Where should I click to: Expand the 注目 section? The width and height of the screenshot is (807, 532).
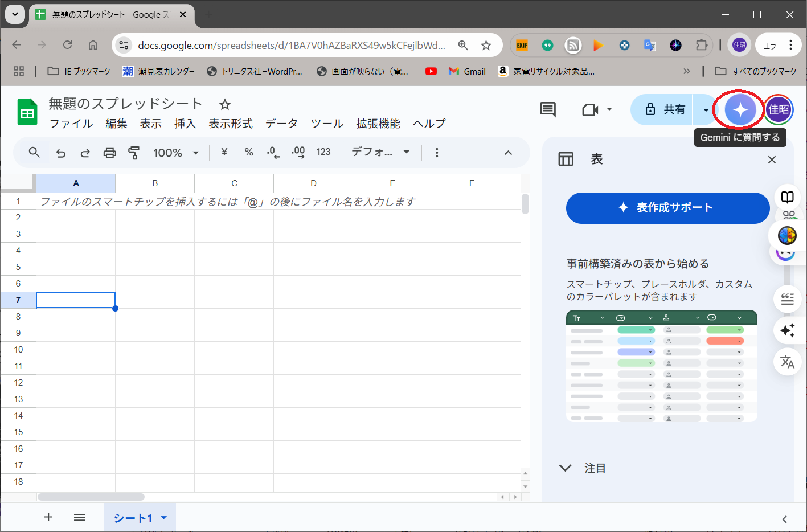565,468
